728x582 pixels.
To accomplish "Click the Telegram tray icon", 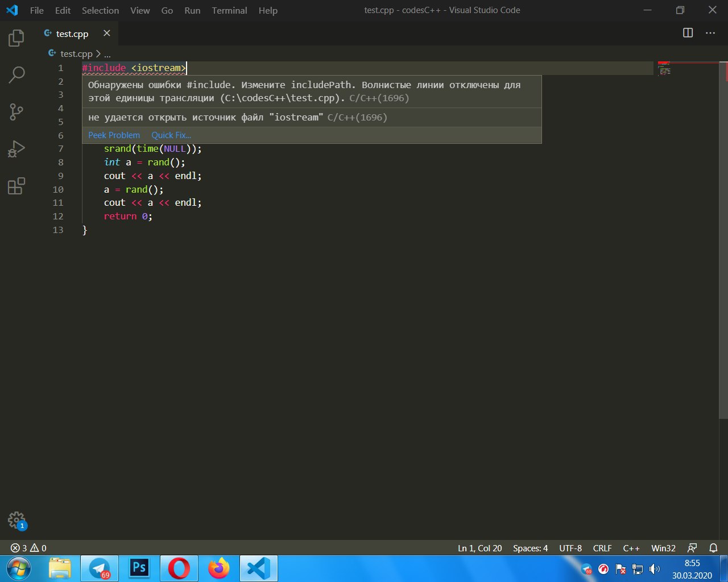I will coord(587,569).
